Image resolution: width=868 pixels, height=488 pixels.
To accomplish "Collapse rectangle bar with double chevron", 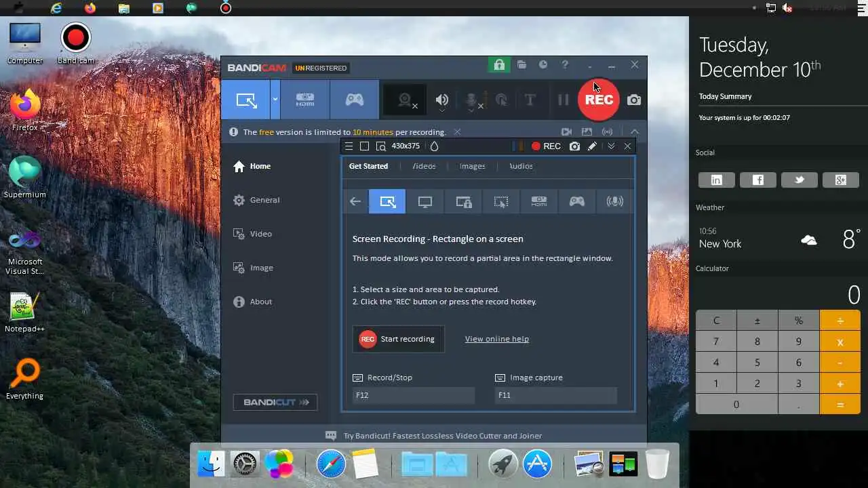I will tap(611, 146).
